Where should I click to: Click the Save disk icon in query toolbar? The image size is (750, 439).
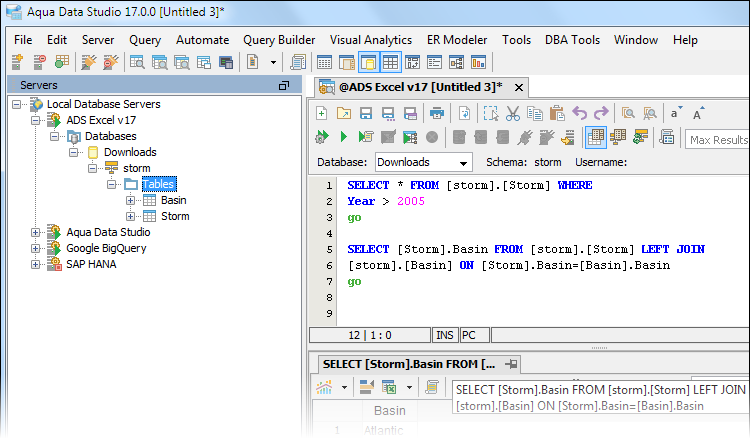coord(366,113)
